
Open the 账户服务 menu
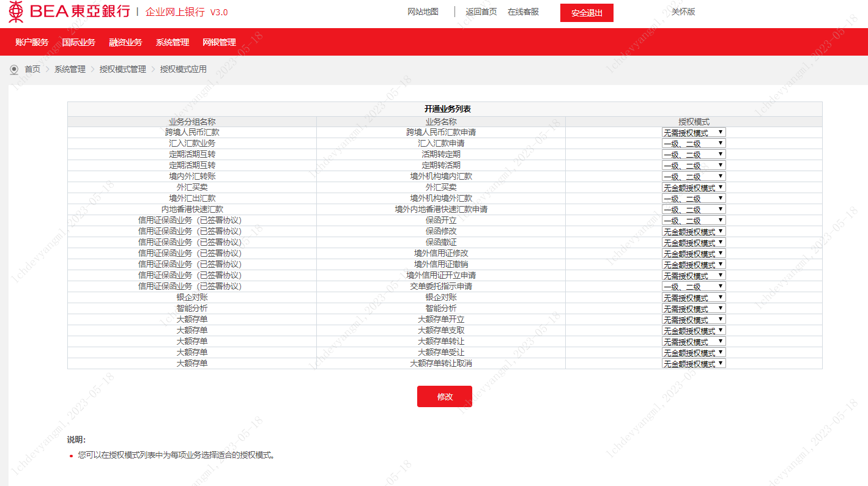32,42
